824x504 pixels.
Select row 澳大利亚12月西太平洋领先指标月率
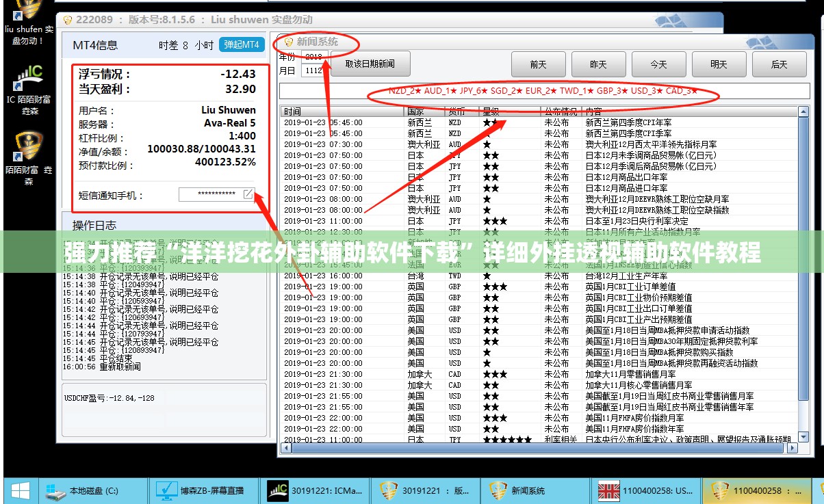[539, 144]
